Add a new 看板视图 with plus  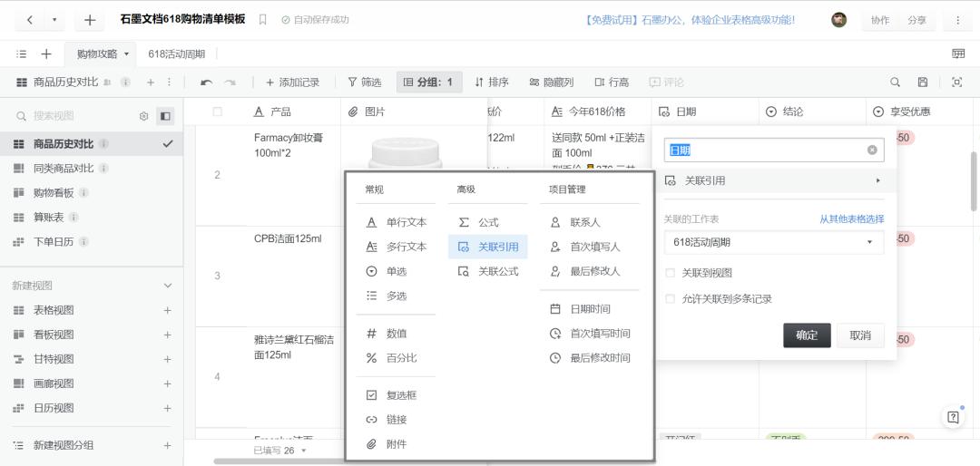(x=168, y=335)
